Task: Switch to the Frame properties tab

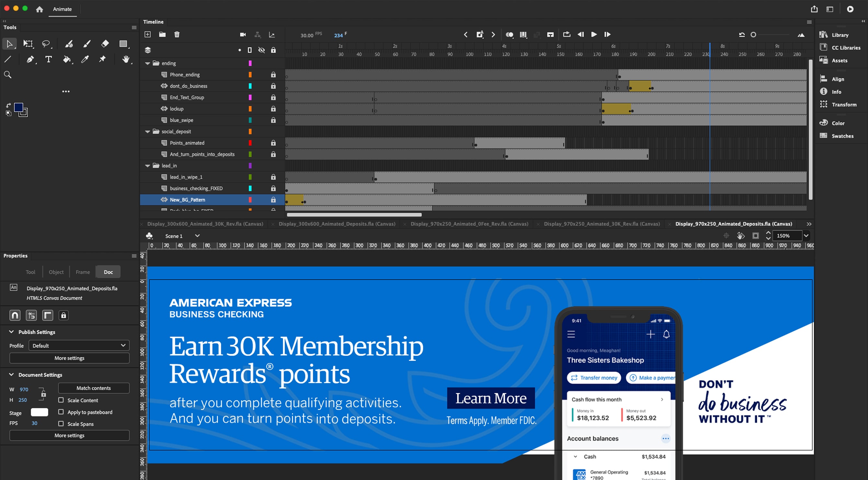Action: (x=83, y=272)
